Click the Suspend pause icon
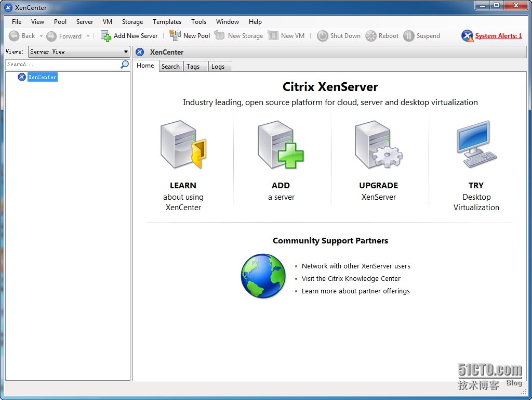The image size is (532, 400). pos(408,36)
